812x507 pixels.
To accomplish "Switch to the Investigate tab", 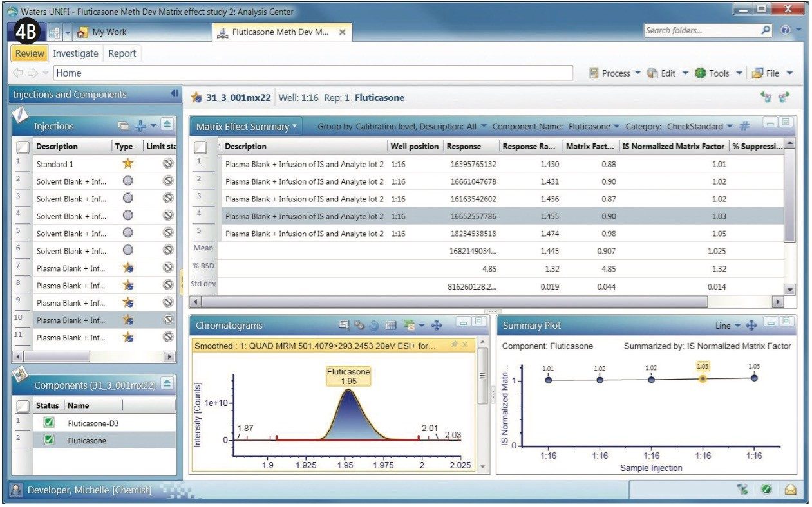I will (x=75, y=53).
